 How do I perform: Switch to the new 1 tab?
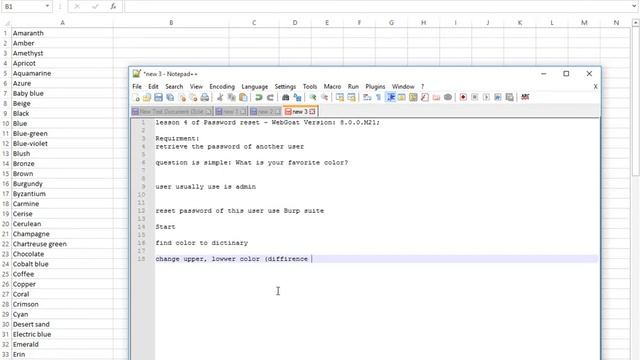pos(231,111)
